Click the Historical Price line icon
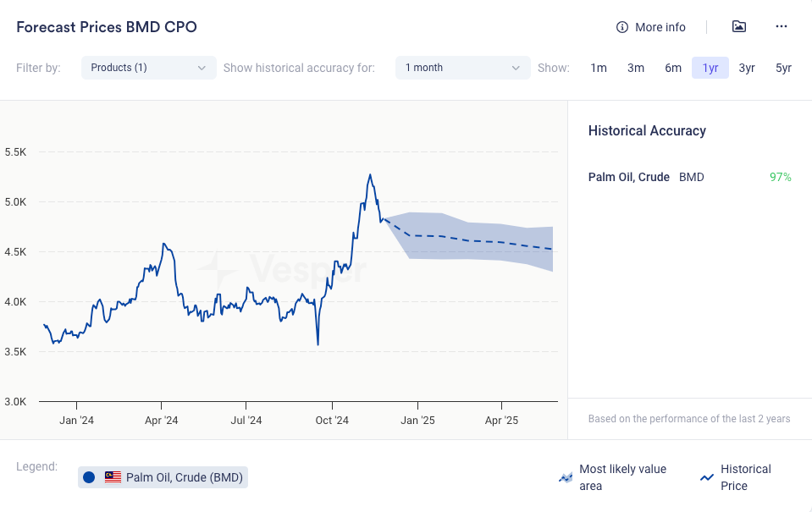The image size is (812, 512). point(707,477)
